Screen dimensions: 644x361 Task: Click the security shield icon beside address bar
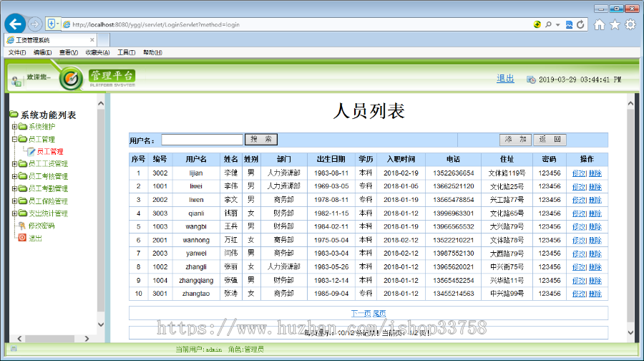pos(52,24)
